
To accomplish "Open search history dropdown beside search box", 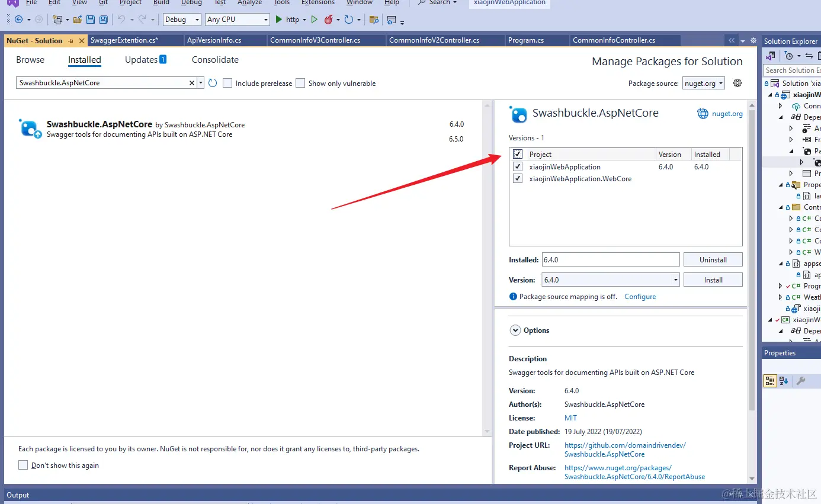I will 201,83.
